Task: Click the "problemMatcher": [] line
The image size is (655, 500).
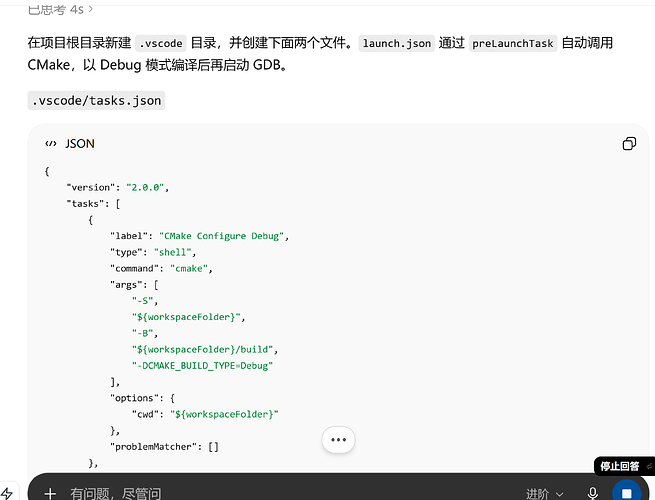Action: 164,447
